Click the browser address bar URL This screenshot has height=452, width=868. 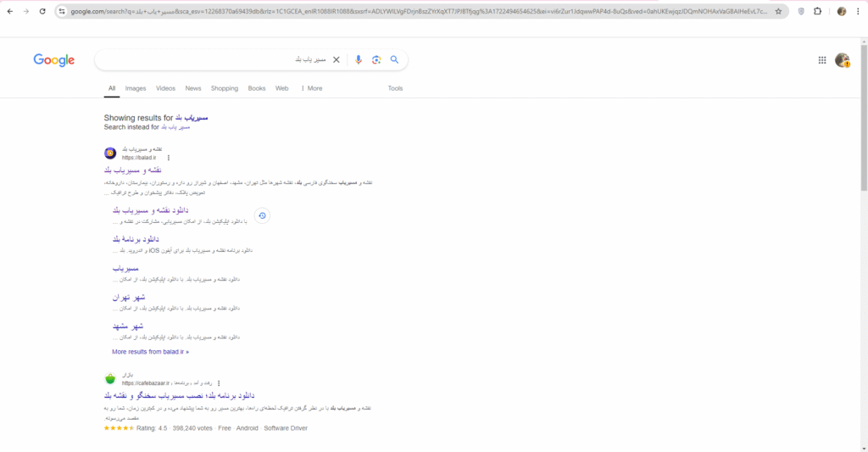(x=419, y=11)
